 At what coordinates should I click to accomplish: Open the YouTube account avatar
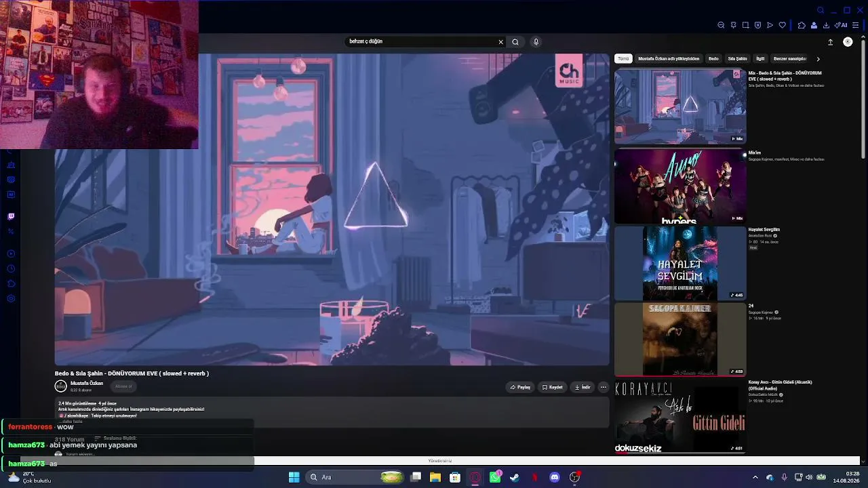tap(848, 42)
